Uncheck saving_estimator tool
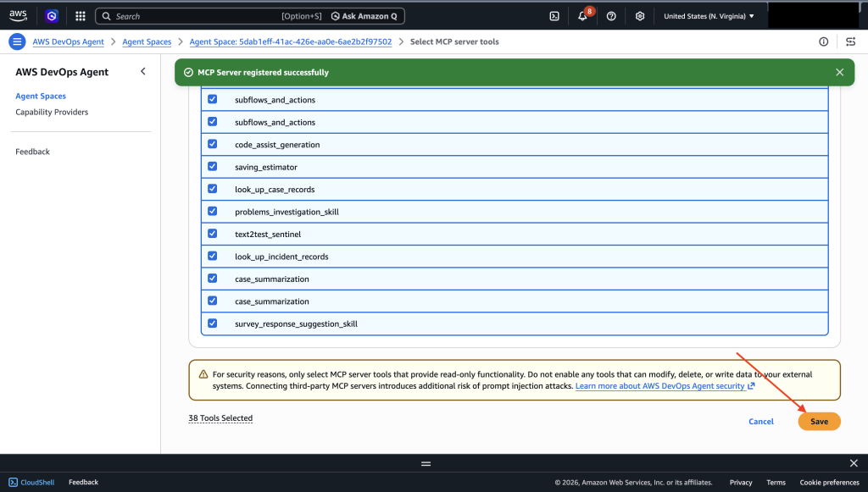This screenshot has height=492, width=868. (213, 166)
